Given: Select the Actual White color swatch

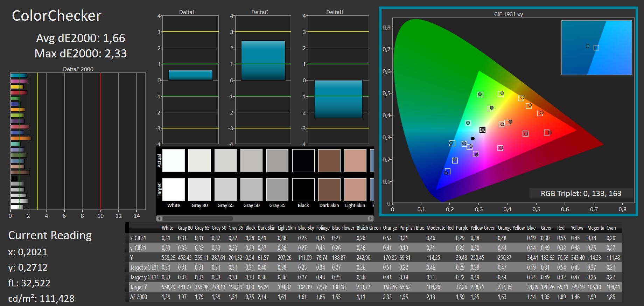Looking at the screenshot, I should (174, 161).
